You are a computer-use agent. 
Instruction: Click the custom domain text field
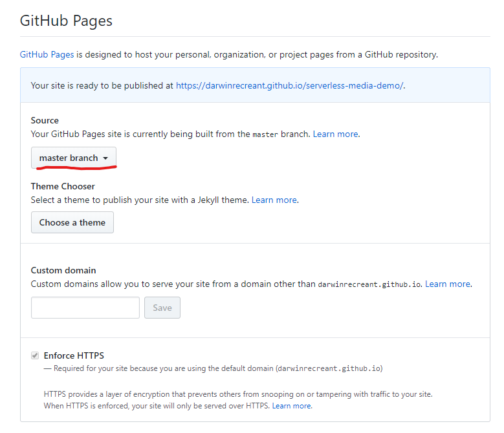point(85,308)
